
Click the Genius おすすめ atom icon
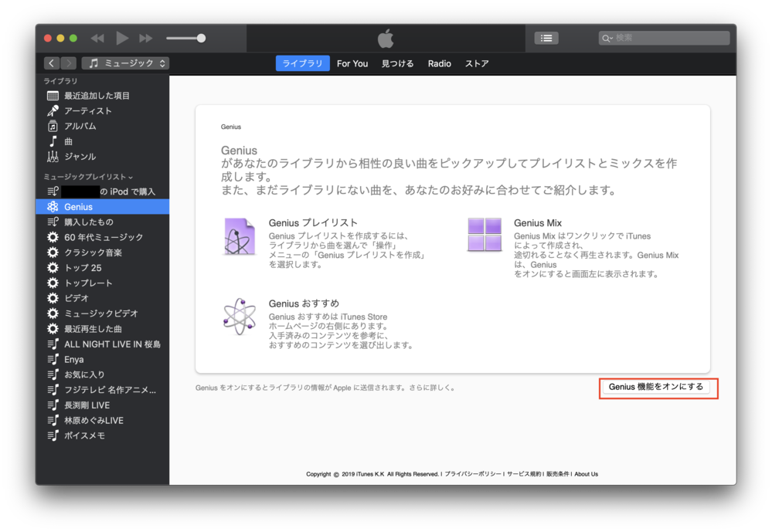tap(240, 317)
